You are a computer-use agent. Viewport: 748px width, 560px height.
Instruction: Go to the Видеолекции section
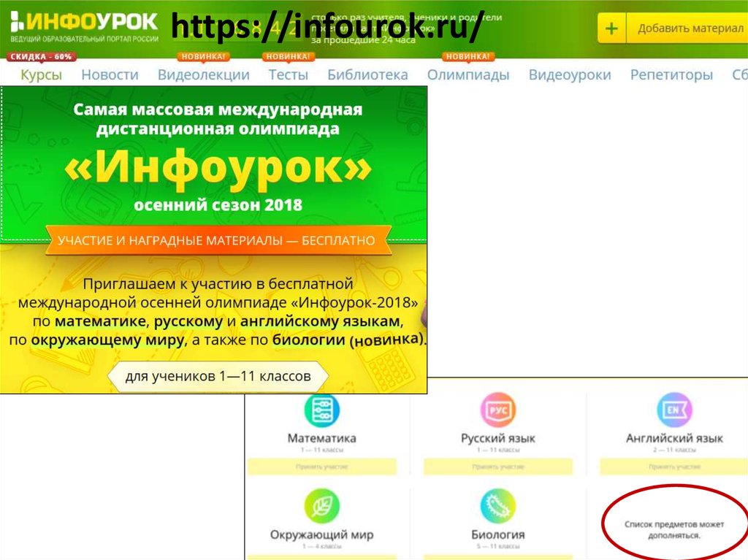click(204, 74)
